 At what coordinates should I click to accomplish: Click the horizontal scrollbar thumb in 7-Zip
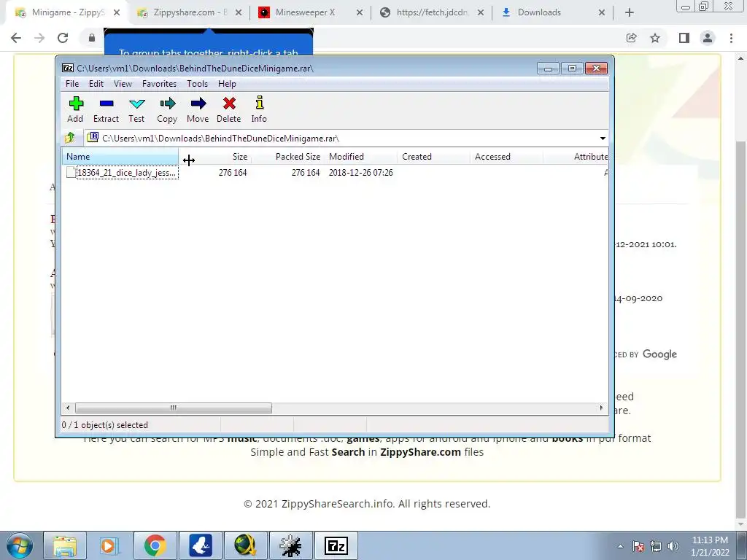point(174,408)
